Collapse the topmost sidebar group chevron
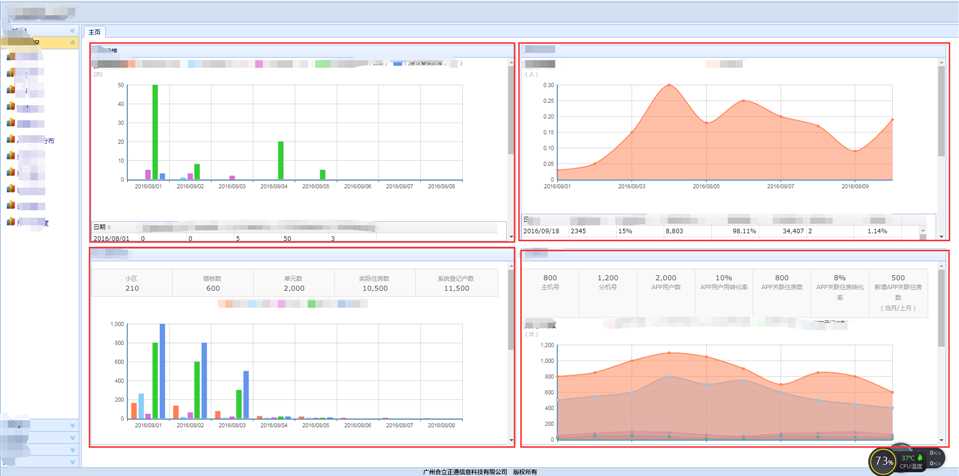959x476 pixels. point(73,30)
